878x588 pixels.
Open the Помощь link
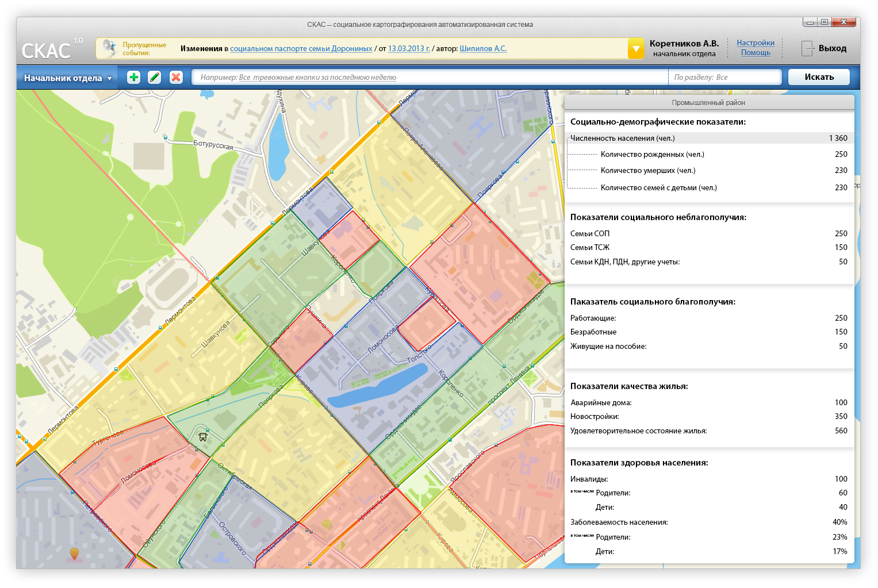tap(756, 52)
